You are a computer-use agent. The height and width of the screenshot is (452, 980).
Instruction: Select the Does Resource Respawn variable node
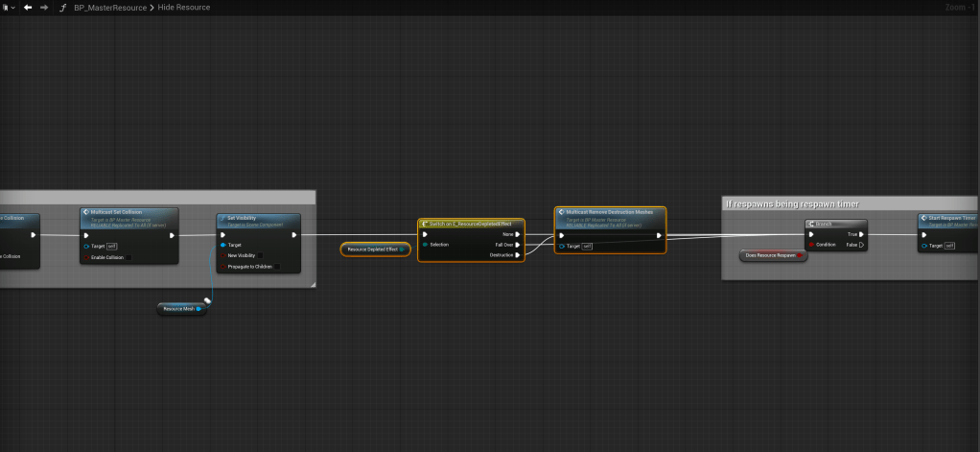(x=773, y=255)
